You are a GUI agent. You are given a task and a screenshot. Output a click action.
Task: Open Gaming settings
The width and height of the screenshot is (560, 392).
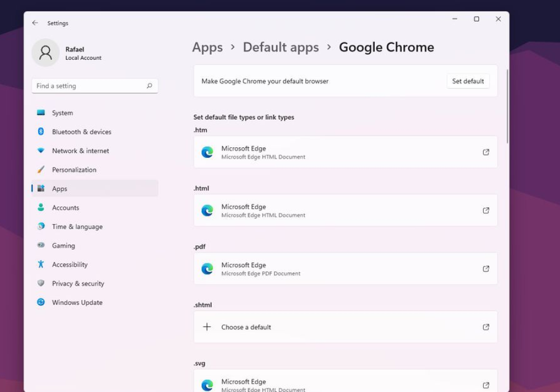click(95, 245)
